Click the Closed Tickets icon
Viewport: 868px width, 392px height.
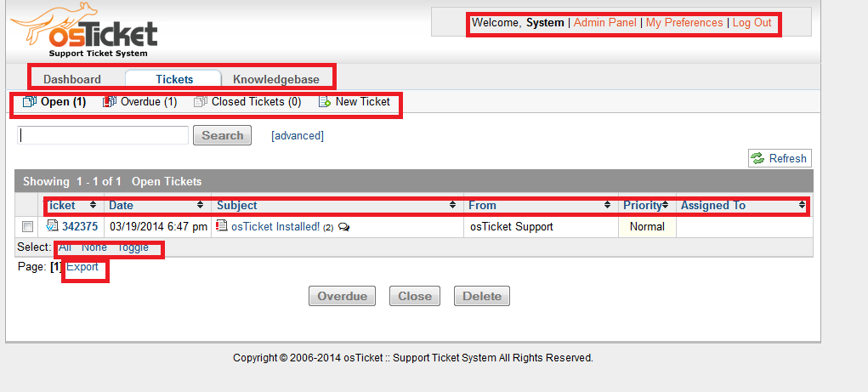tap(201, 102)
